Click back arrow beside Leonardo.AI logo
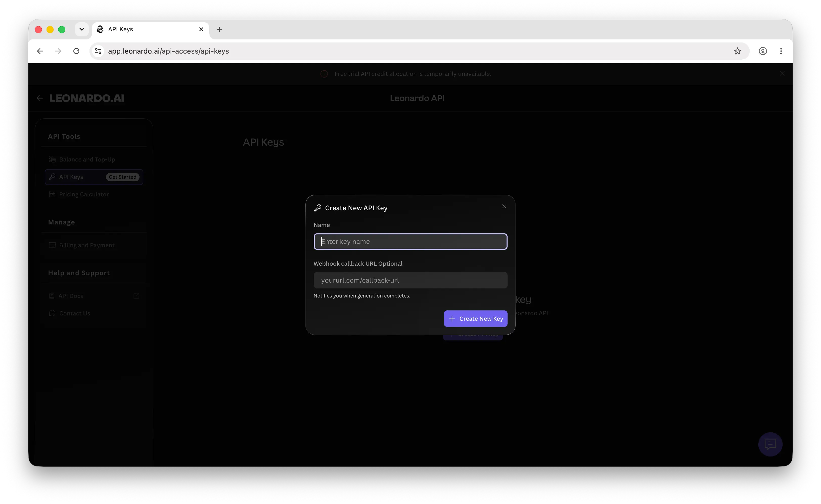This screenshot has width=821, height=504. pyautogui.click(x=40, y=98)
